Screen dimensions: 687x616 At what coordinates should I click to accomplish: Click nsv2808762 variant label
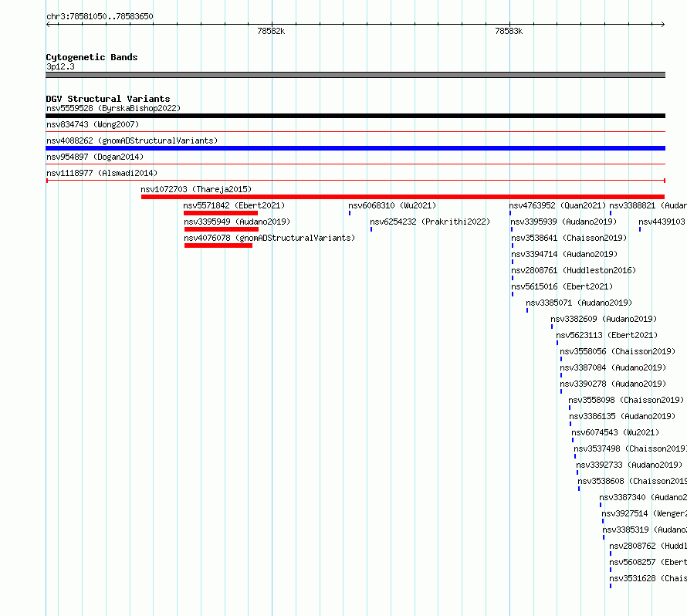(x=648, y=546)
